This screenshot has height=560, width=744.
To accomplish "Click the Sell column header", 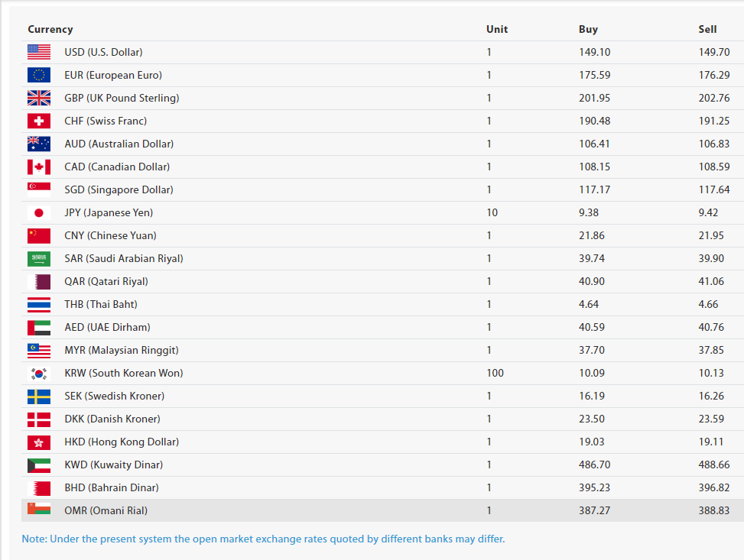I will (707, 29).
